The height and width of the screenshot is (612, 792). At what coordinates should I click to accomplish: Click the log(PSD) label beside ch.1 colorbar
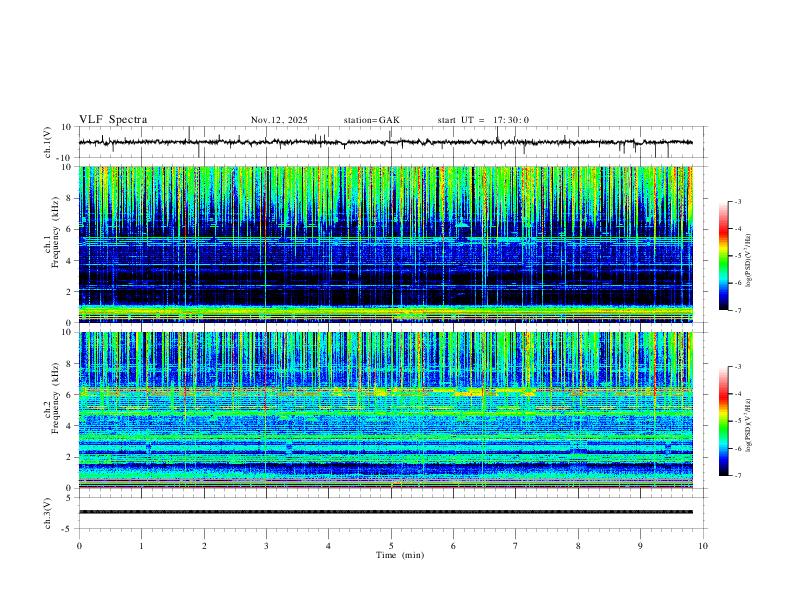[x=749, y=261]
